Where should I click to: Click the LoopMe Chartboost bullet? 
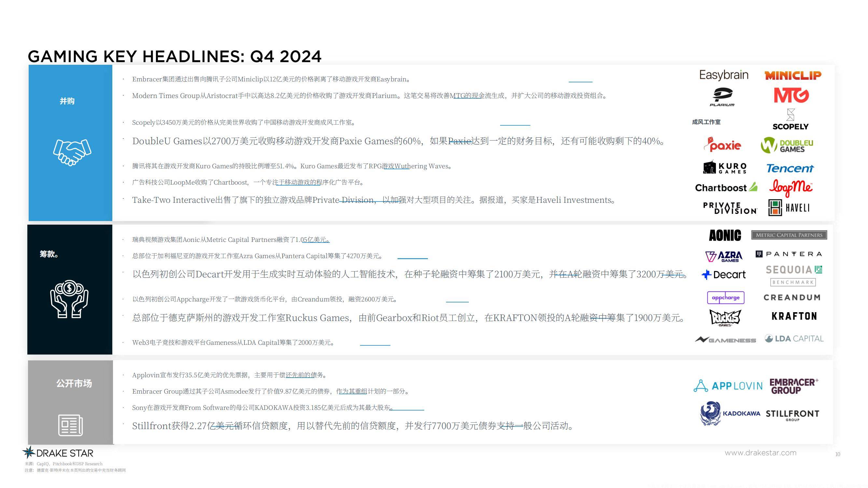[248, 182]
